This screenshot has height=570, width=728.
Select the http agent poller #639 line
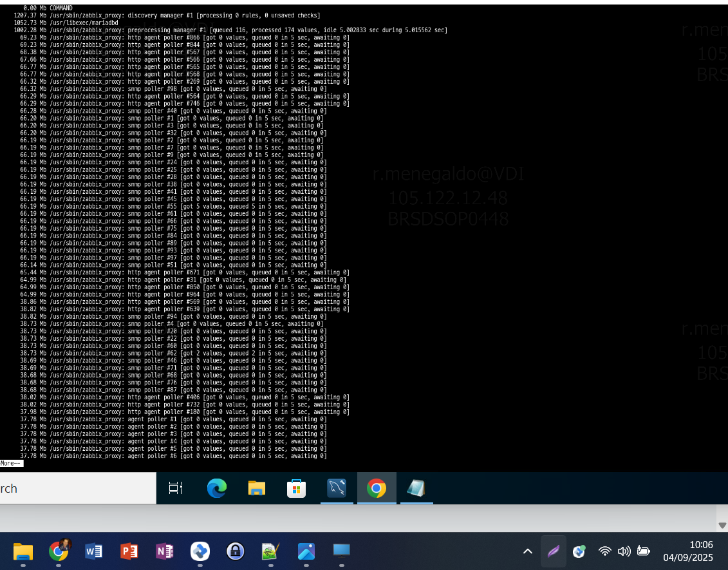click(185, 309)
